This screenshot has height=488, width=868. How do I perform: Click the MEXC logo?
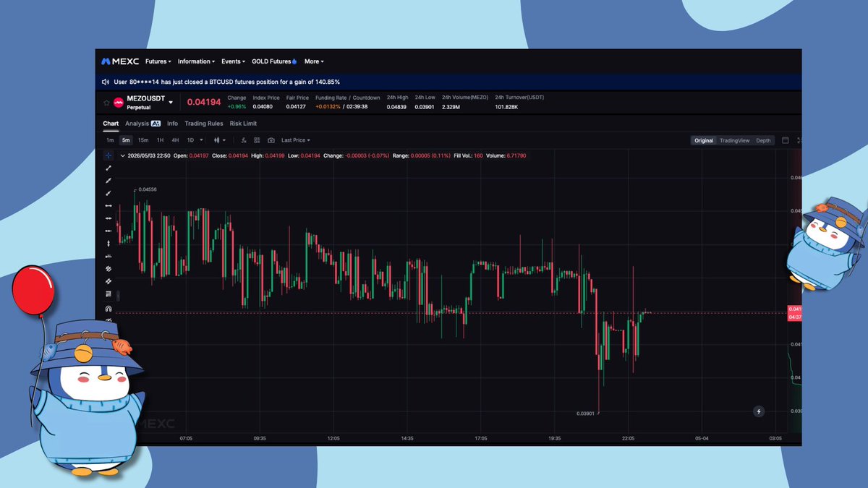[119, 61]
